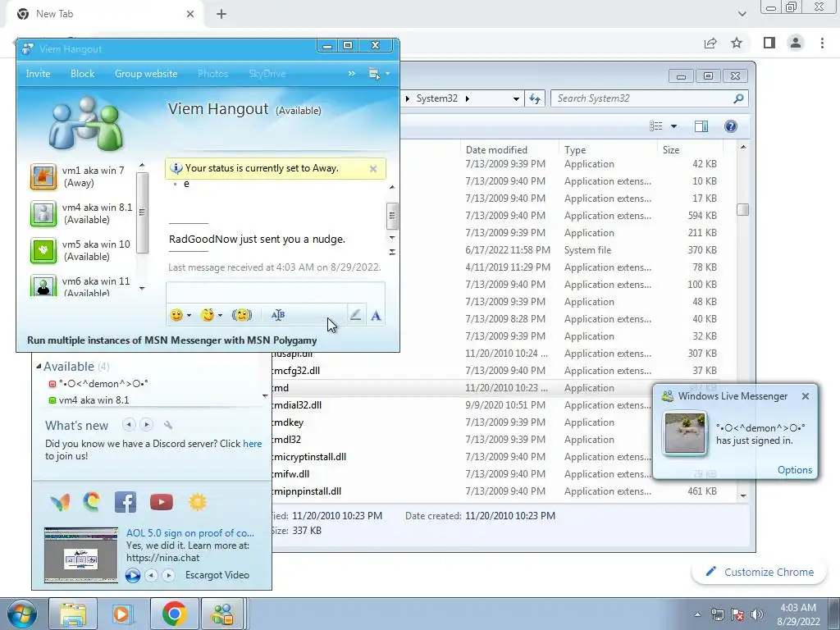
Task: Open Chrome profile avatar icon
Action: [x=796, y=43]
